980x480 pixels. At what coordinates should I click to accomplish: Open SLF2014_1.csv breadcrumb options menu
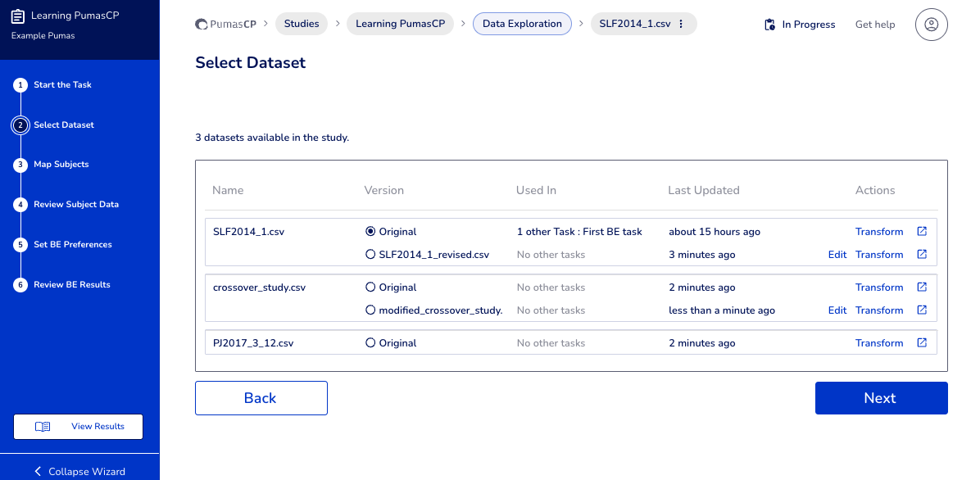[681, 24]
